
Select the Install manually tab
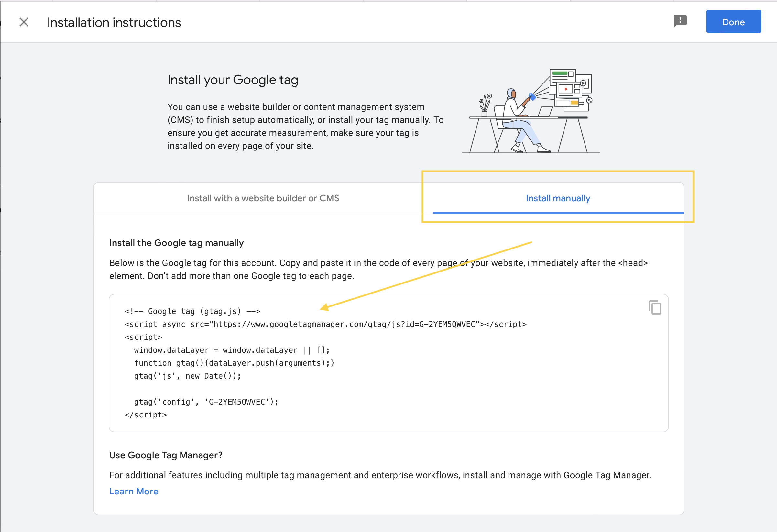[x=558, y=198]
